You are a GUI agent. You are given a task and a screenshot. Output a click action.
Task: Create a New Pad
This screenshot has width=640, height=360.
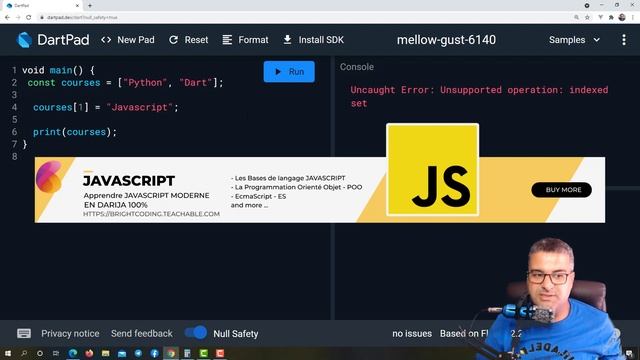[128, 40]
